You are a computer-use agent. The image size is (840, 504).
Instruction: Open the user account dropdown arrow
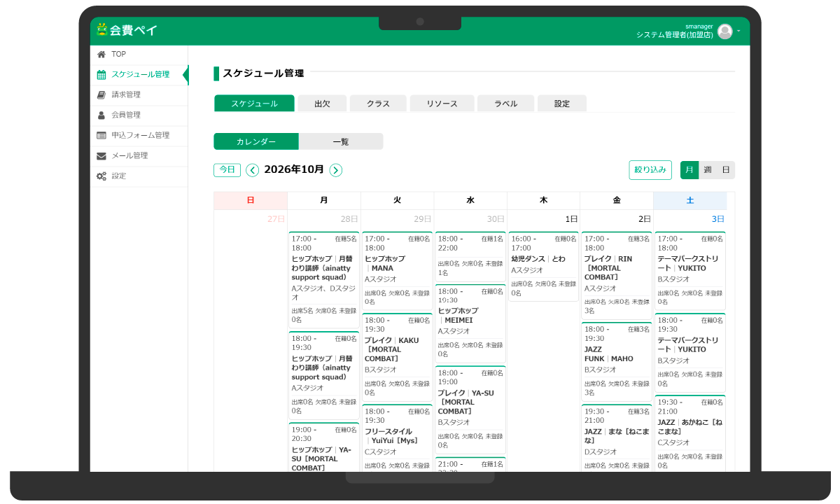[738, 31]
